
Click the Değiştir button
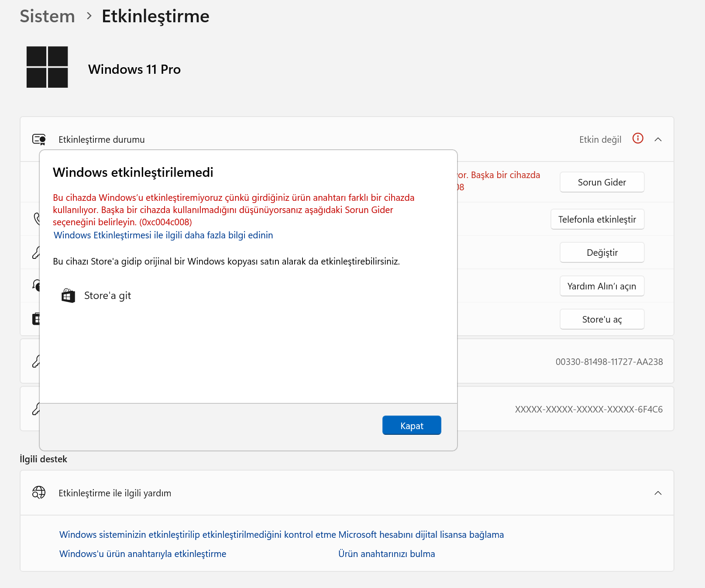602,252
